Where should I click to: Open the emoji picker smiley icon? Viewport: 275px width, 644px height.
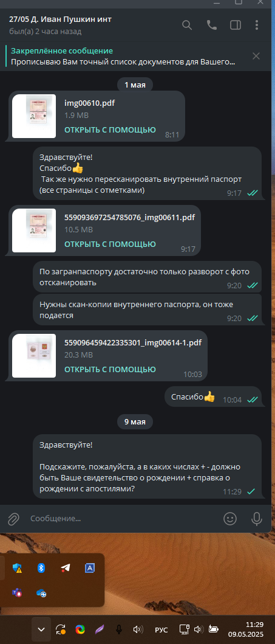tap(230, 519)
